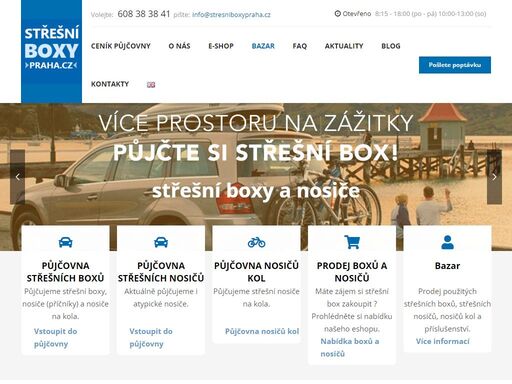512x384 pixels.
Task: Click the Bazar card heading
Action: (447, 266)
